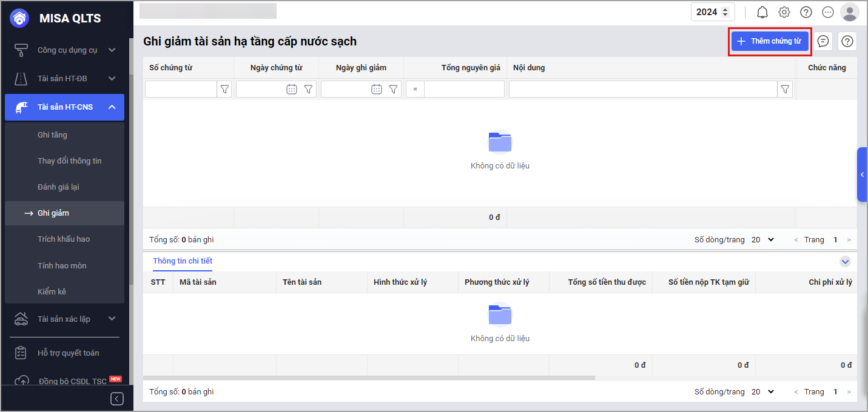
Task: Select Ghi tăng in the sidebar
Action: coord(52,135)
